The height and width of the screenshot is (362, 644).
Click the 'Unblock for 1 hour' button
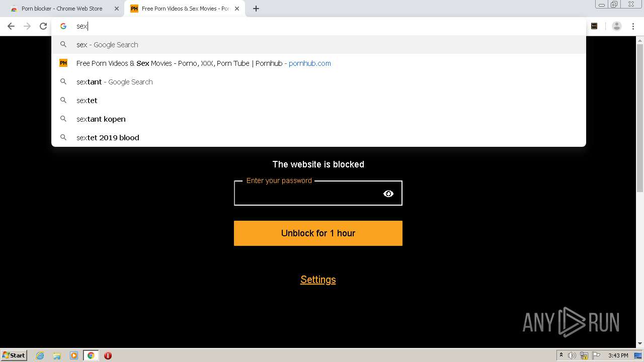tap(318, 233)
